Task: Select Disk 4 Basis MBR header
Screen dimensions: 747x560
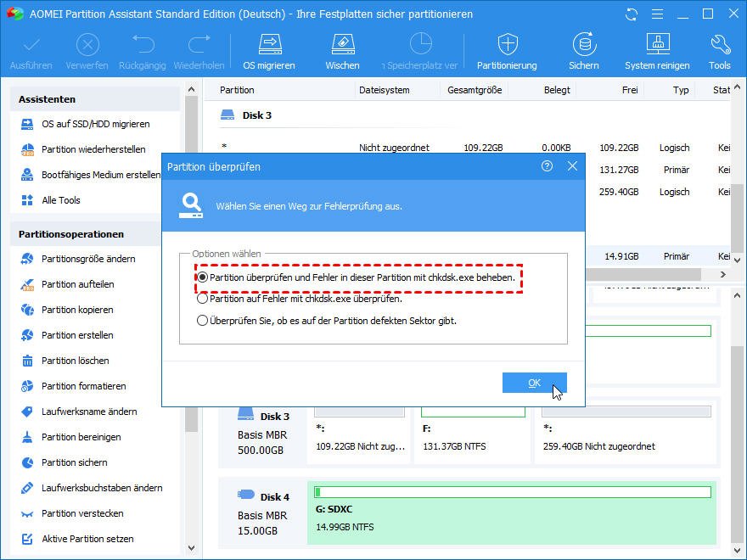Action: tap(262, 514)
